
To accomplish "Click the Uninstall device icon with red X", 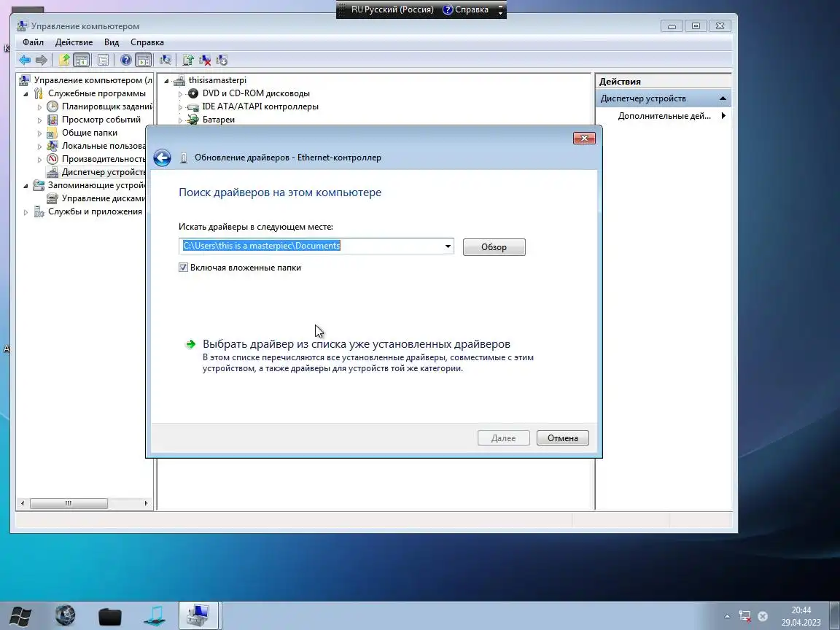I will pos(205,60).
